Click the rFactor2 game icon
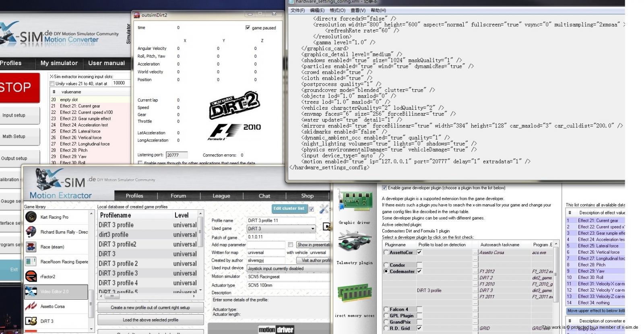The width and height of the screenshot is (644, 334). click(31, 277)
